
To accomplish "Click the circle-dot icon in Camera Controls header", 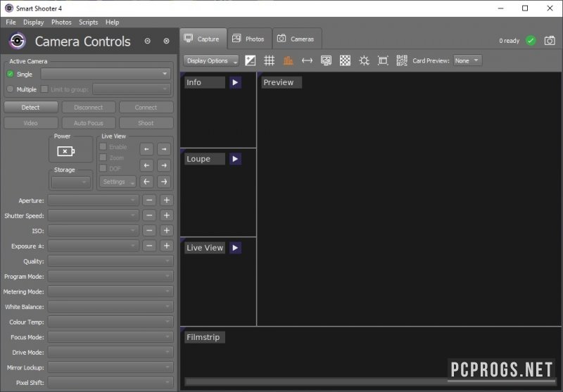I will pos(147,41).
